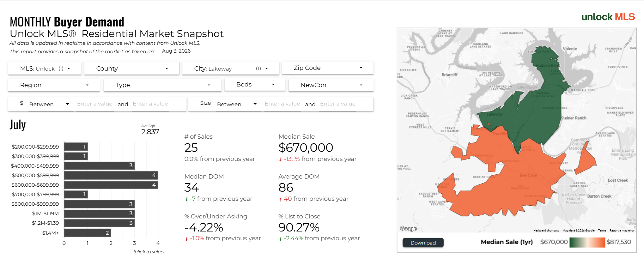Open the NewCon dropdown
This screenshot has width=644, height=265.
(331, 85)
